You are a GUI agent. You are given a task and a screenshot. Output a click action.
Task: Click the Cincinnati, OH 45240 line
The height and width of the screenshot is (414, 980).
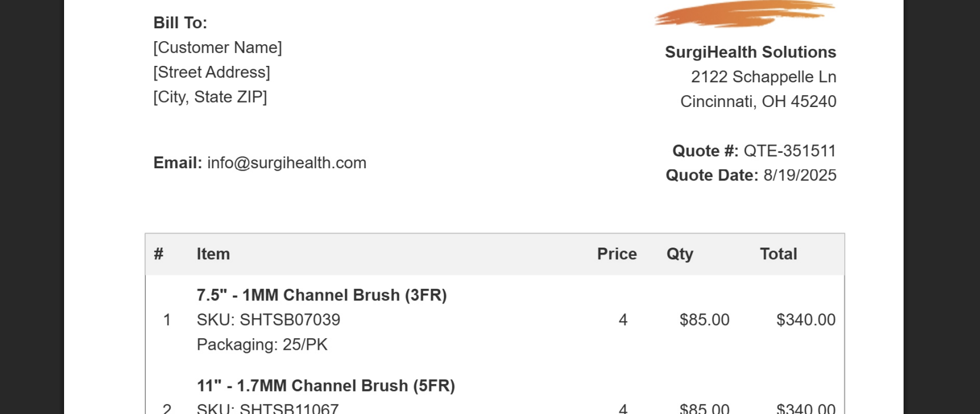758,102
